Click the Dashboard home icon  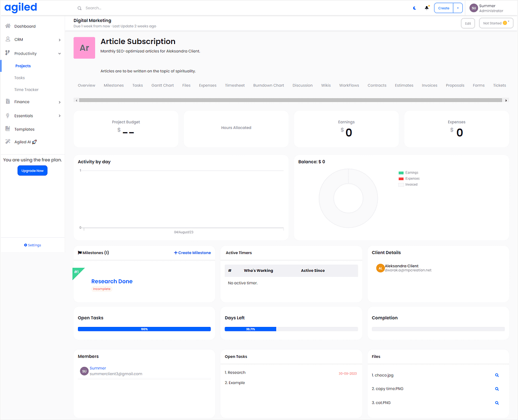(8, 26)
